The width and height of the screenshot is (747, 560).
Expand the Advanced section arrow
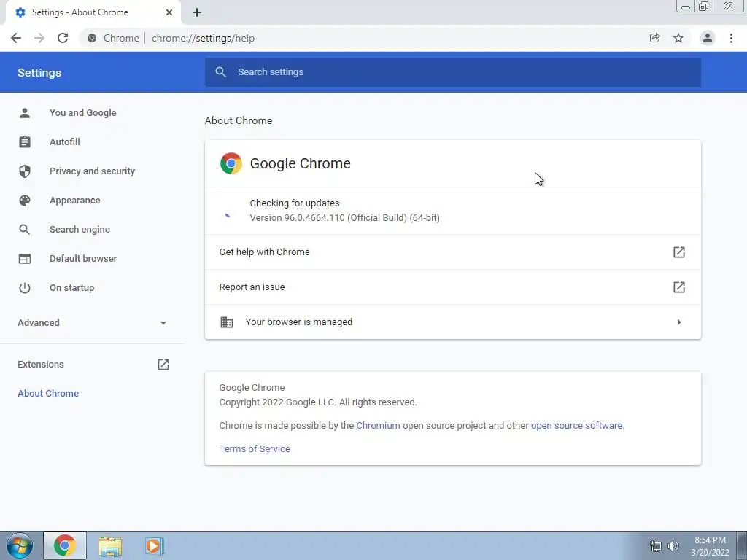pyautogui.click(x=163, y=323)
